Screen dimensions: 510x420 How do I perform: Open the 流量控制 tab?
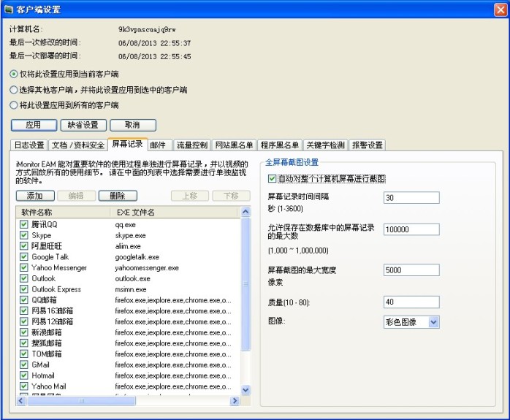pyautogui.click(x=192, y=145)
